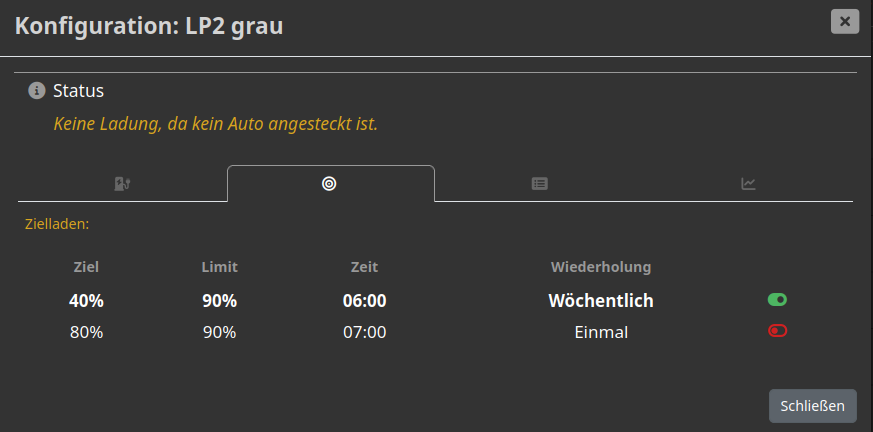Close dialog with the X icon
This screenshot has height=432, width=873.
845,21
